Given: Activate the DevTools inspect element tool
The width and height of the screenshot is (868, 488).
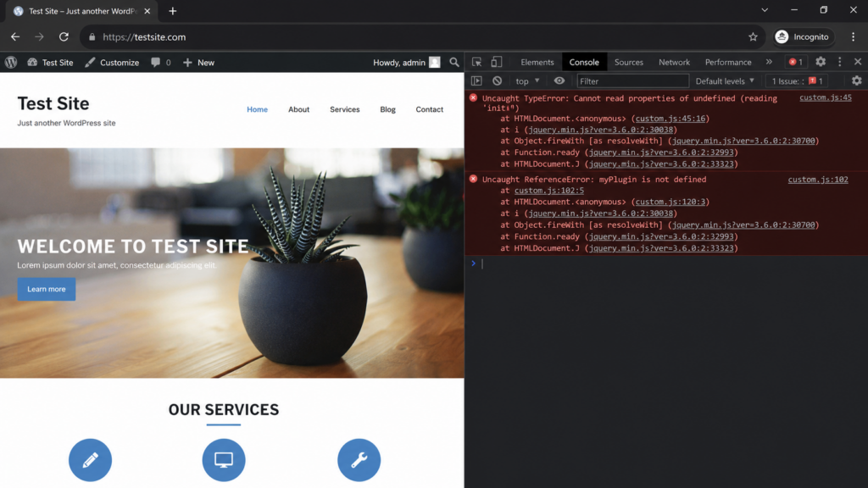Looking at the screenshot, I should pos(476,62).
